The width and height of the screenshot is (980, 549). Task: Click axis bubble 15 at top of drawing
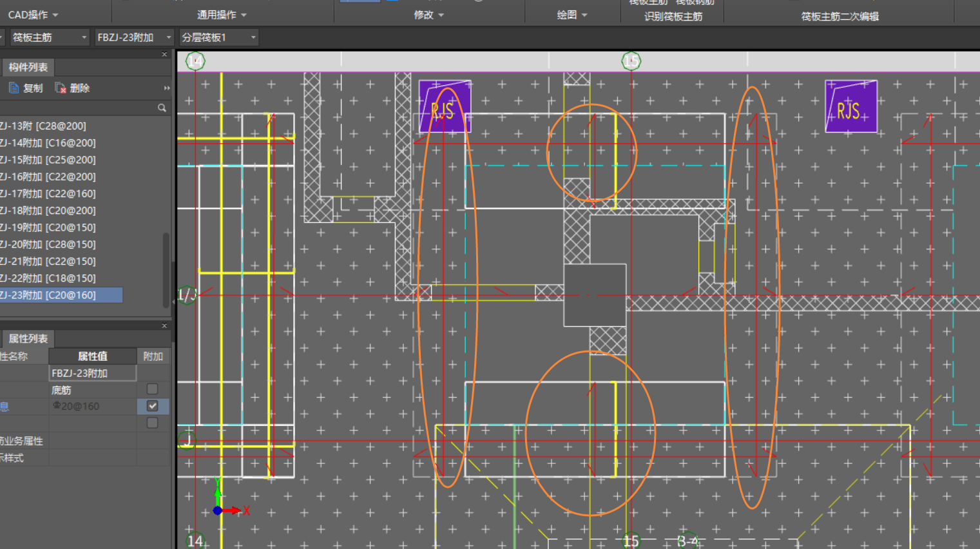pyautogui.click(x=631, y=61)
